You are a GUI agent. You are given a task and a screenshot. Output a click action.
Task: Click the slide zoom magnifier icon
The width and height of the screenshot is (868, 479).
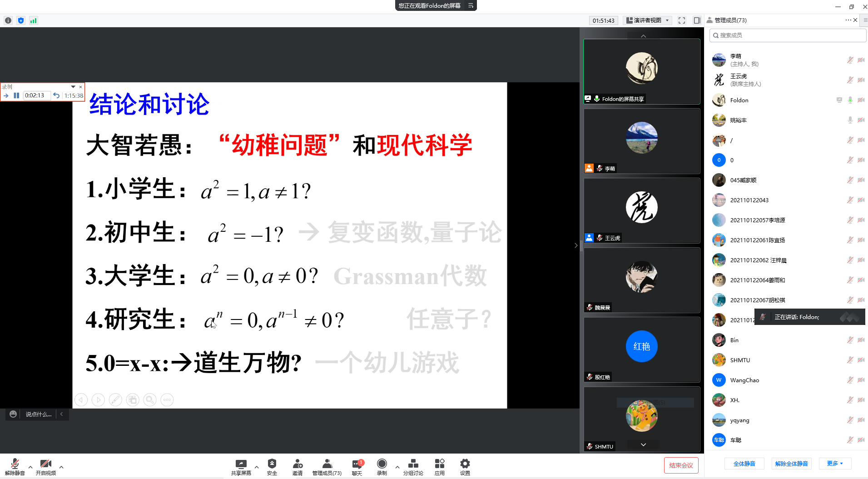150,400
